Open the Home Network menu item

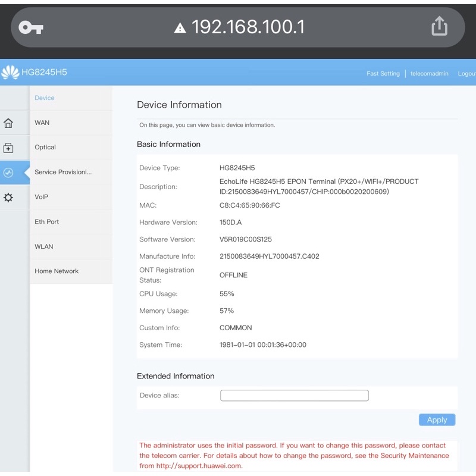(57, 271)
